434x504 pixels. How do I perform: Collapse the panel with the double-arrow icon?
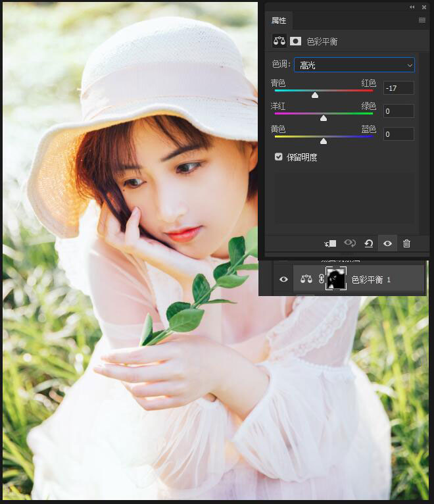click(x=412, y=7)
